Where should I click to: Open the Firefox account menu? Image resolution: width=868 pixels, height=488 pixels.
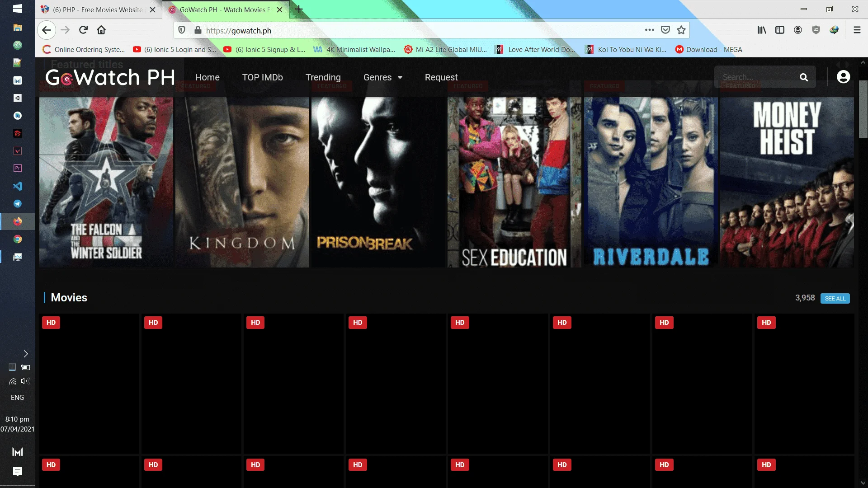point(798,30)
